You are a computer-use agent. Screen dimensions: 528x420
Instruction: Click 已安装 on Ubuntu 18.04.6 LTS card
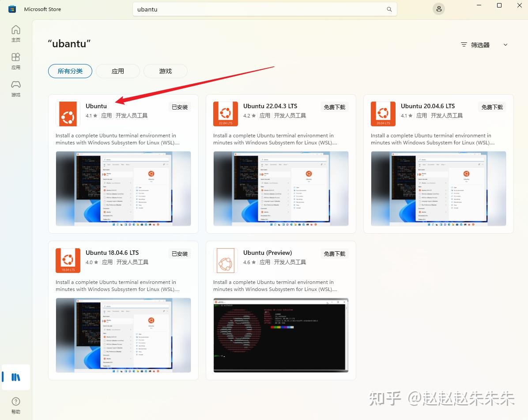coord(180,254)
